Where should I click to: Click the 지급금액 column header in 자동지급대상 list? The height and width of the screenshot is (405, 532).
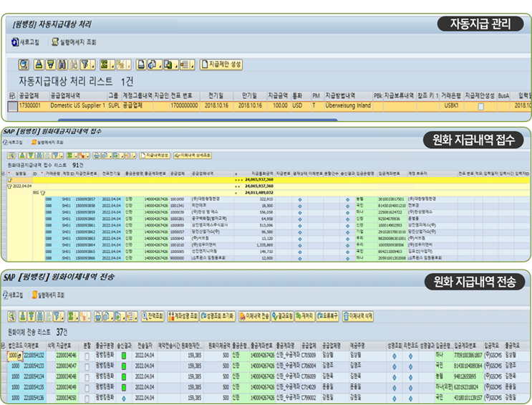coord(277,95)
